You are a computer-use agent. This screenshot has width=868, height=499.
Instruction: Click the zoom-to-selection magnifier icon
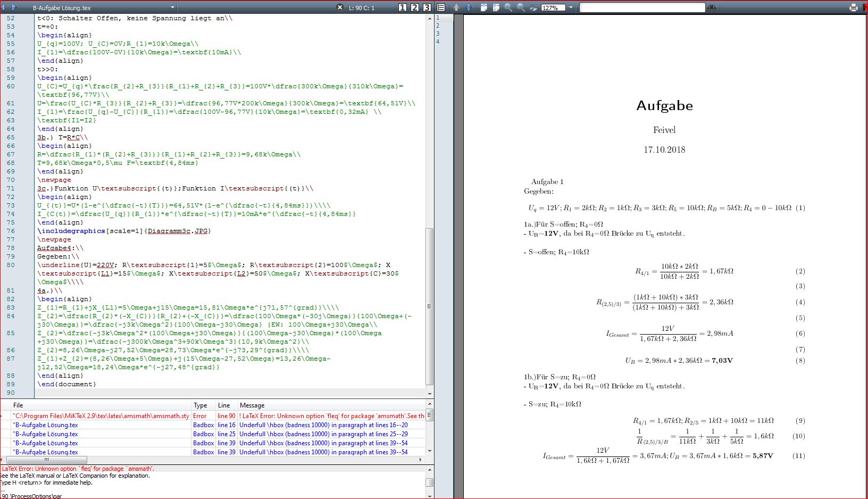click(x=533, y=7)
